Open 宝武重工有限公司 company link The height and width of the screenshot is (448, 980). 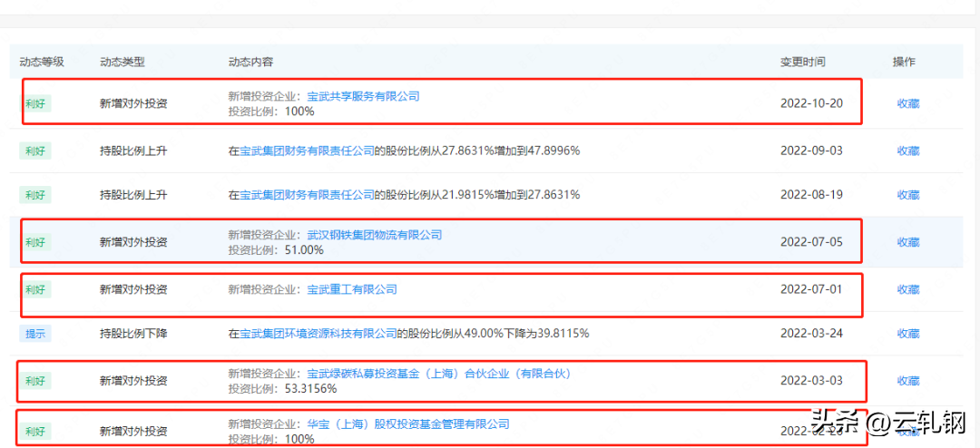tap(352, 289)
